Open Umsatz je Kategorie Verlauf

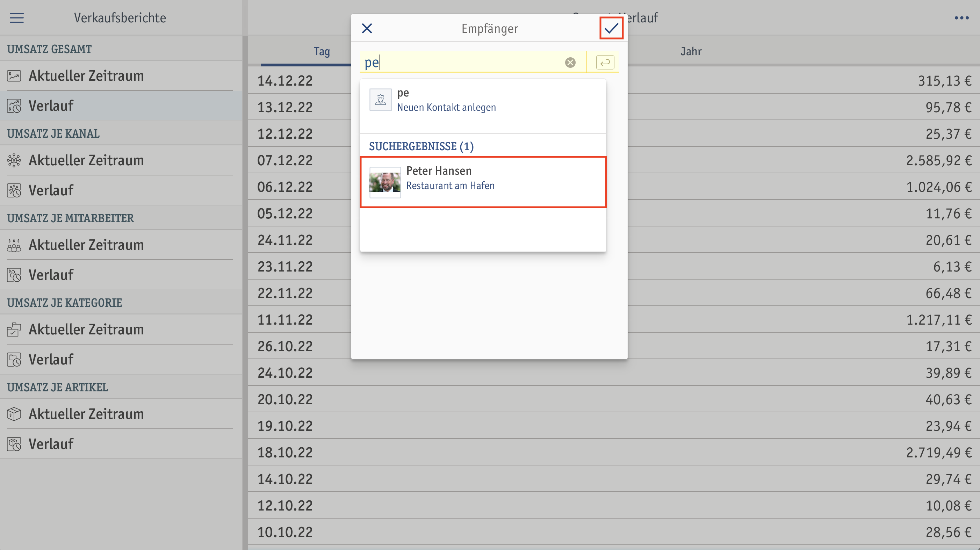click(121, 359)
